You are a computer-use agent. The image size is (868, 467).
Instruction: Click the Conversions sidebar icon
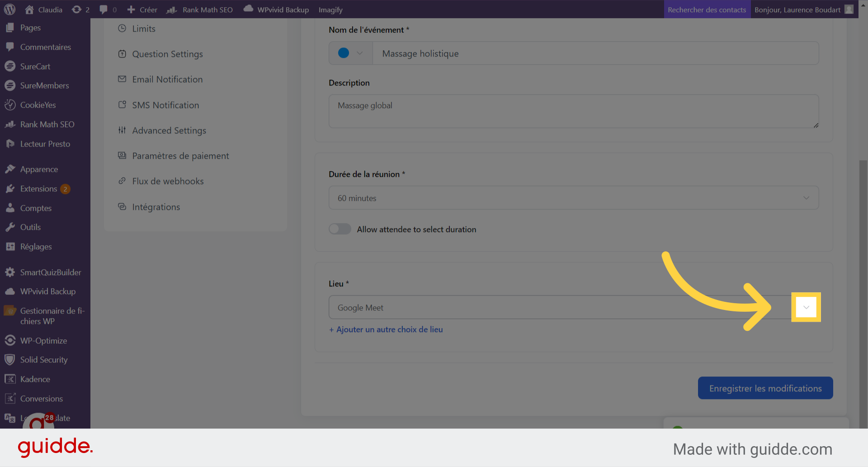tap(10, 399)
